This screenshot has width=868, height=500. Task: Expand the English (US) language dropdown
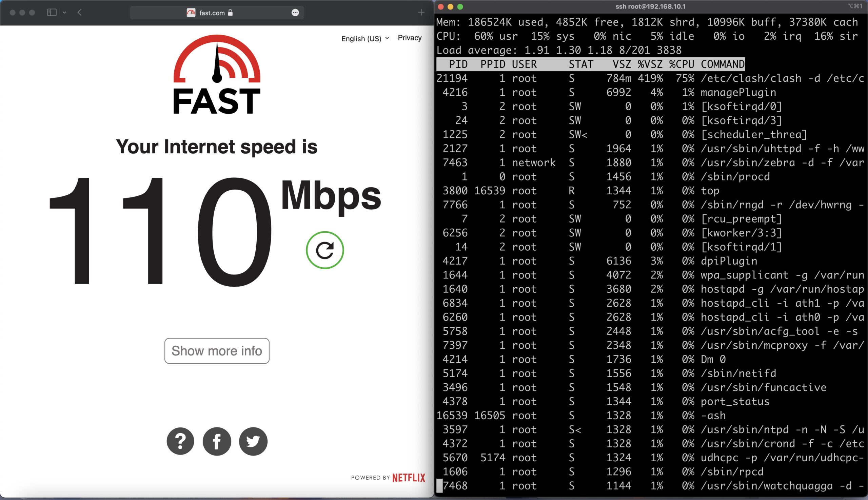tap(365, 38)
